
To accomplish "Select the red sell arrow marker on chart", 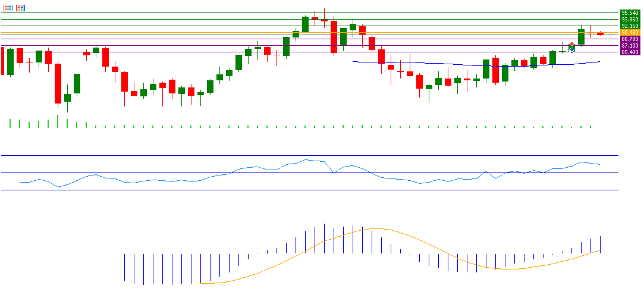I will point(571,45).
